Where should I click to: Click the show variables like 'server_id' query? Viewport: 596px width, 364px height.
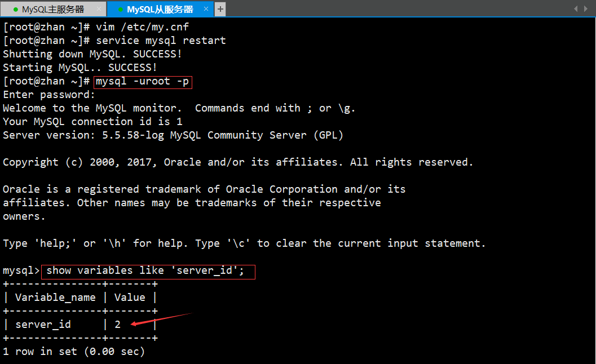point(145,271)
